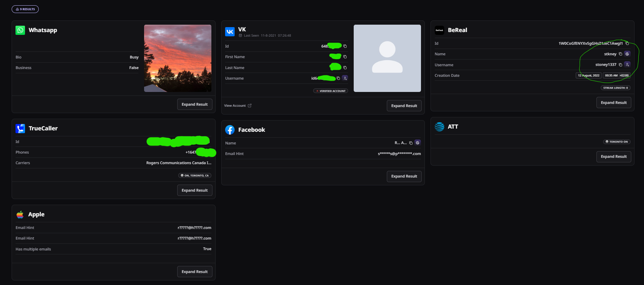The width and height of the screenshot is (644, 285).
Task: Copy the Facebook Name value
Action: pyautogui.click(x=411, y=143)
